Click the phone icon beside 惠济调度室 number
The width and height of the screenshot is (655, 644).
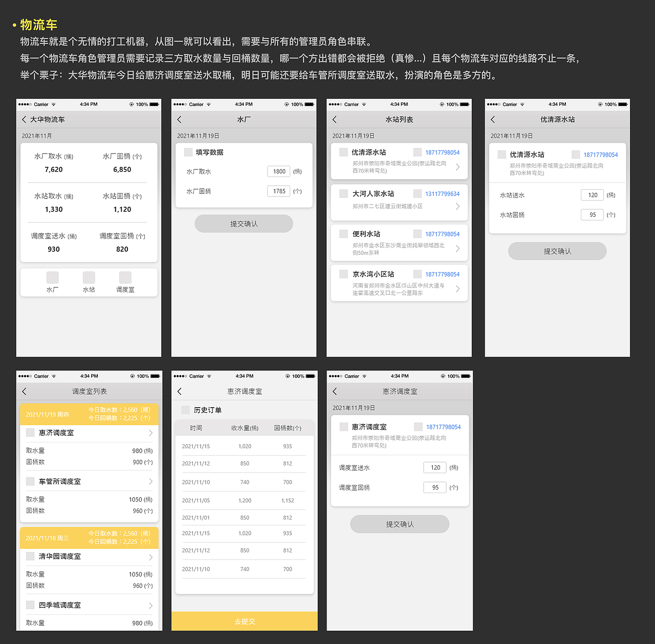419,427
